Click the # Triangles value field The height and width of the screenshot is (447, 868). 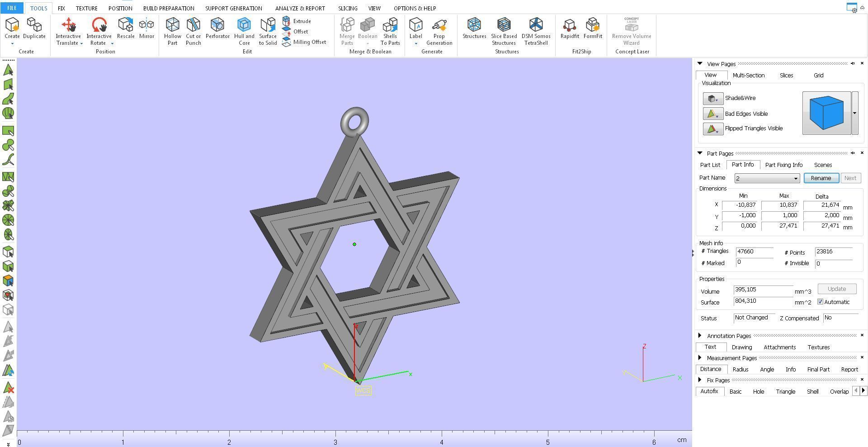point(755,252)
